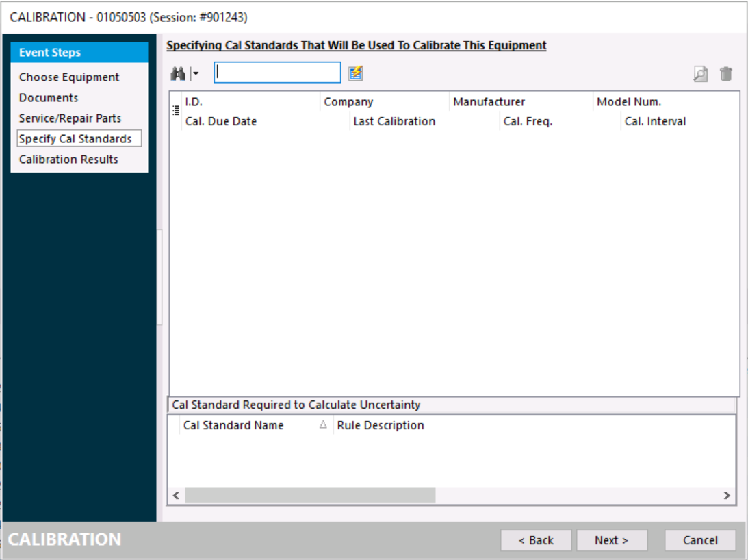Click the Next > button
This screenshot has width=748, height=560.
611,540
